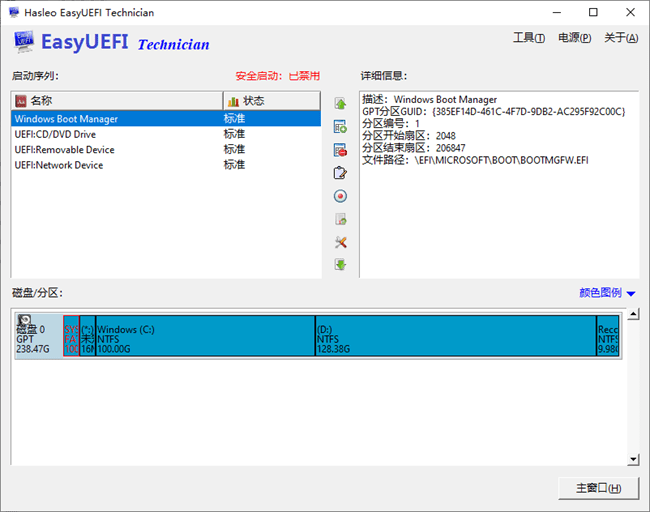Click the wrench and screwdriver tools icon
Viewport: 650px width, 512px height.
pyautogui.click(x=340, y=242)
